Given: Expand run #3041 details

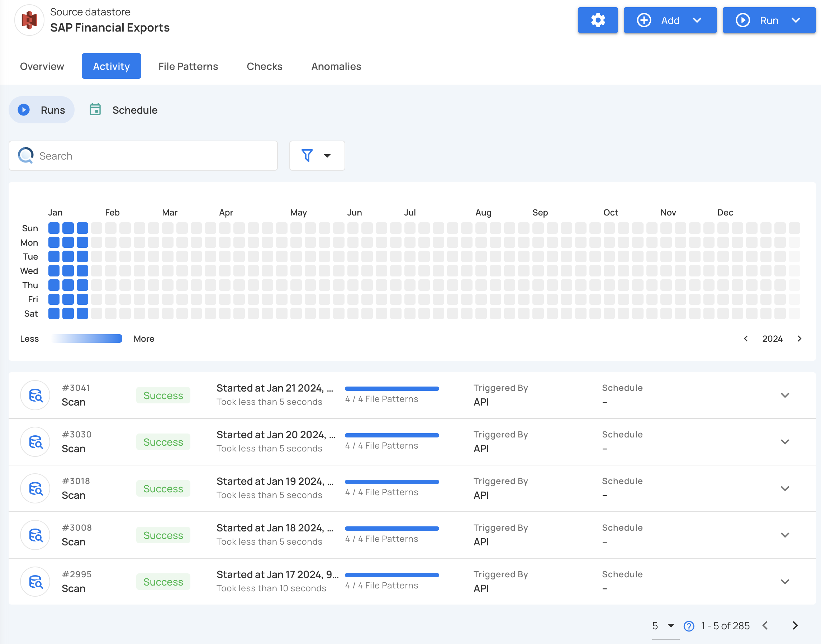Looking at the screenshot, I should pos(785,395).
